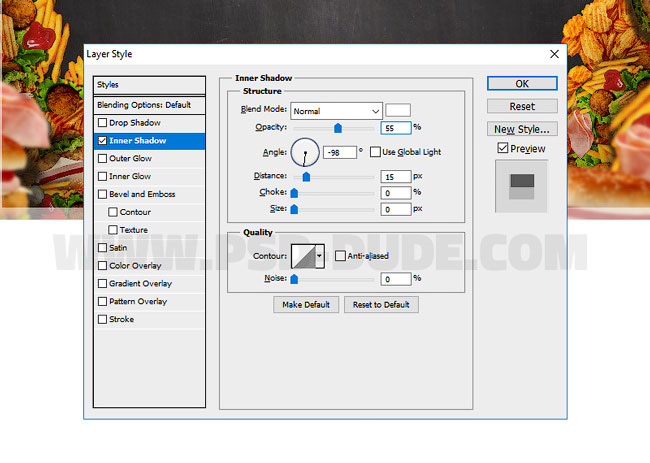Image resolution: width=650 pixels, height=463 pixels.
Task: Select the Outer Glow style row
Action: [x=149, y=158]
